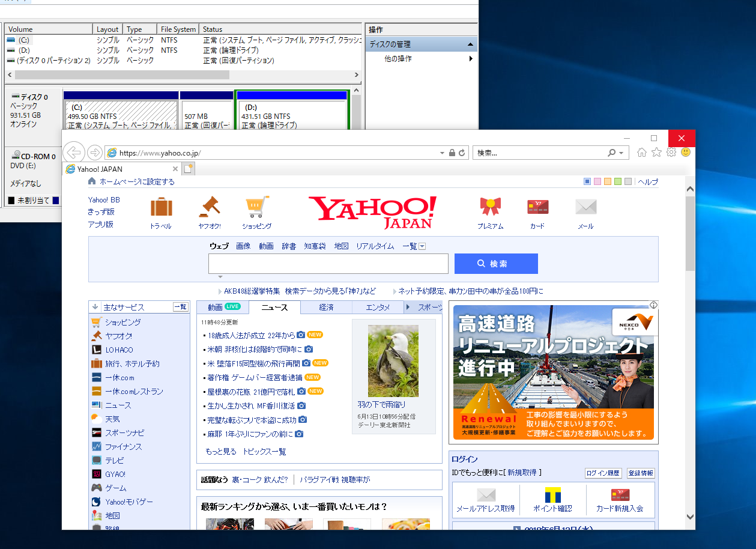Click the weather icon in services list
Screen dimensions: 756x549
point(96,419)
